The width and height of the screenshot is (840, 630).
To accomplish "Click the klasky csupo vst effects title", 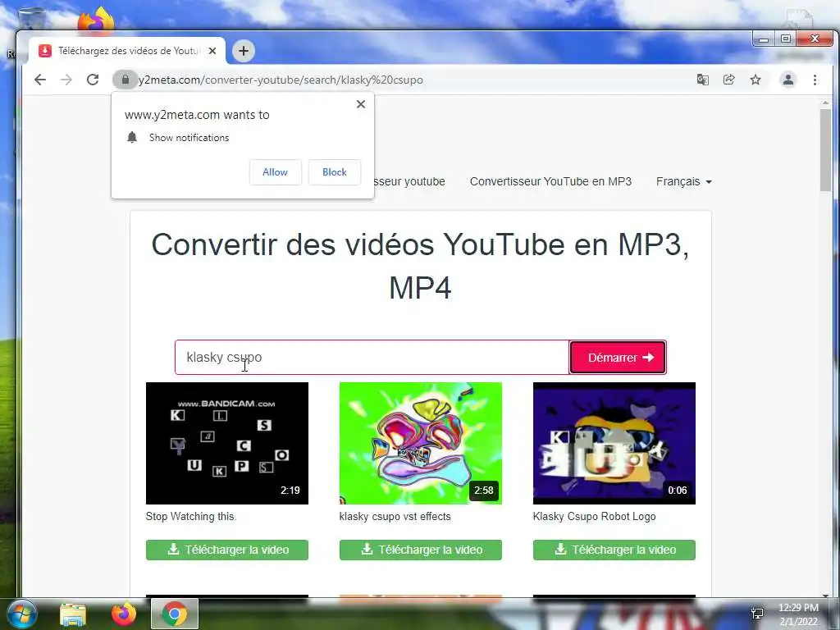I will point(395,517).
